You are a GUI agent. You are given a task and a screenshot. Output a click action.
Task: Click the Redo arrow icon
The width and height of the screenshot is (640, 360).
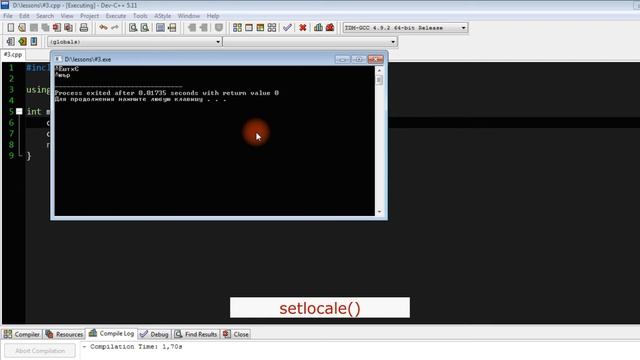click(x=115, y=27)
